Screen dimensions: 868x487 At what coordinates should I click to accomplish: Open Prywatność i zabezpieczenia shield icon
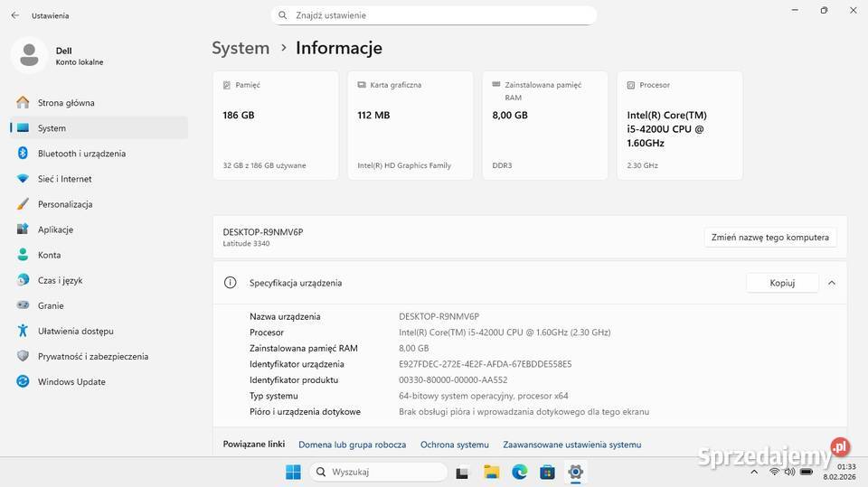pyautogui.click(x=23, y=356)
